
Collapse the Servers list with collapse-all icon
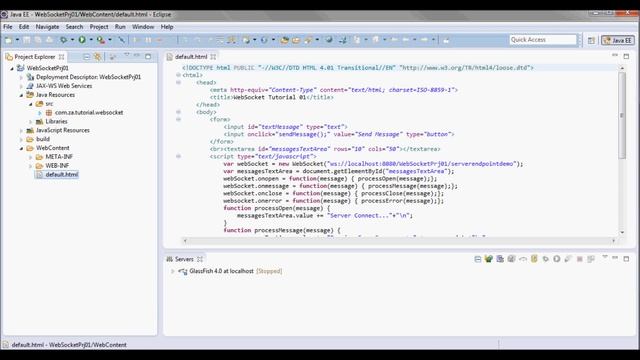[x=478, y=259]
